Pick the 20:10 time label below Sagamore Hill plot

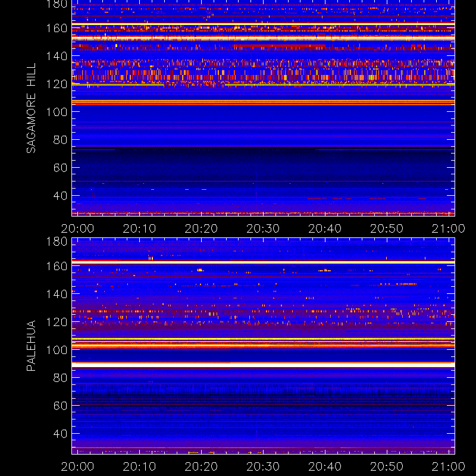tap(139, 228)
